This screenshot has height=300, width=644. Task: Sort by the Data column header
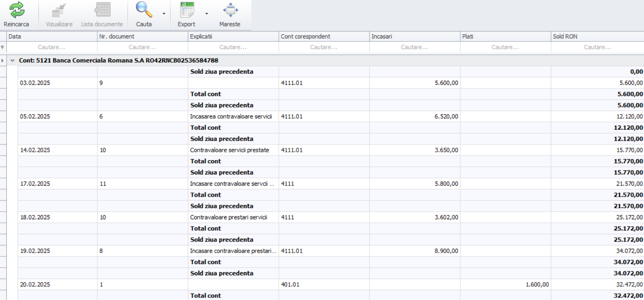51,37
